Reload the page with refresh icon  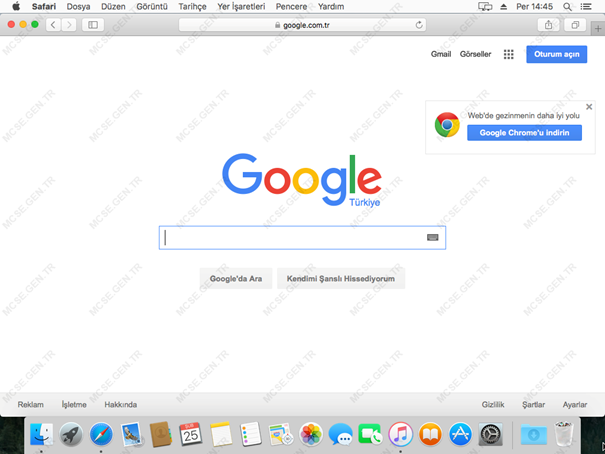(419, 25)
